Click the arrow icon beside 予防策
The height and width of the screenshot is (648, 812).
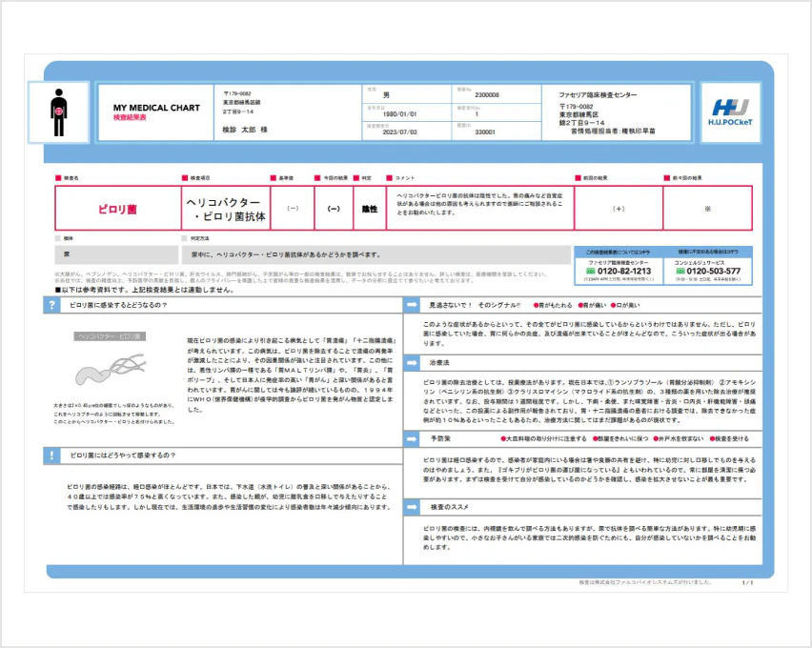pos(412,438)
